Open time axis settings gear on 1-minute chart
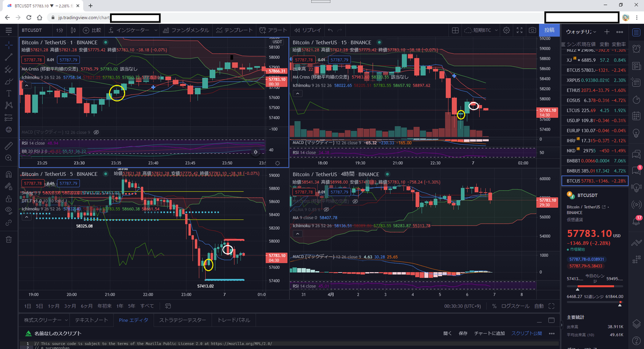Image resolution: width=644 pixels, height=349 pixels. pos(277,163)
